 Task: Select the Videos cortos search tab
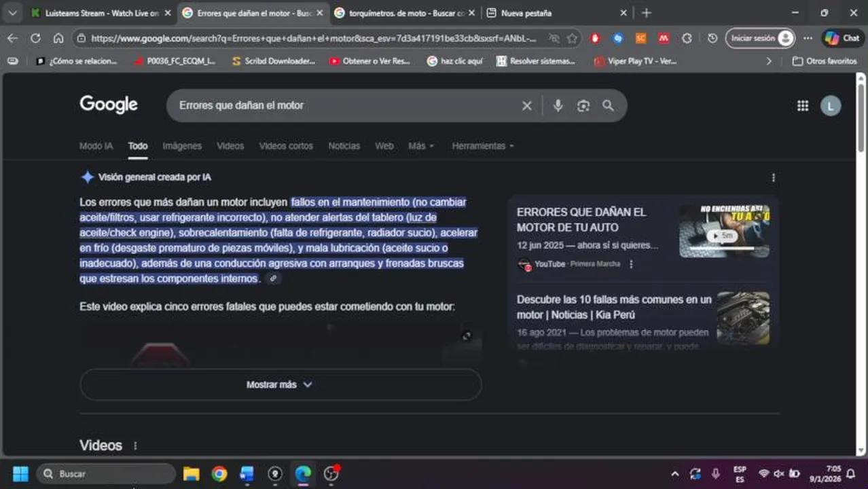[286, 146]
